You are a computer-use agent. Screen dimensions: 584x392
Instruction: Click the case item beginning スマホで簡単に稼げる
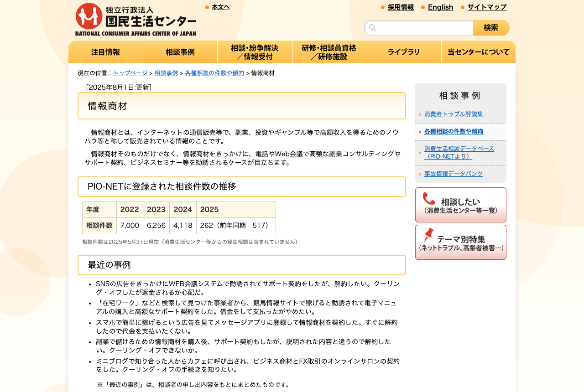coord(247,327)
